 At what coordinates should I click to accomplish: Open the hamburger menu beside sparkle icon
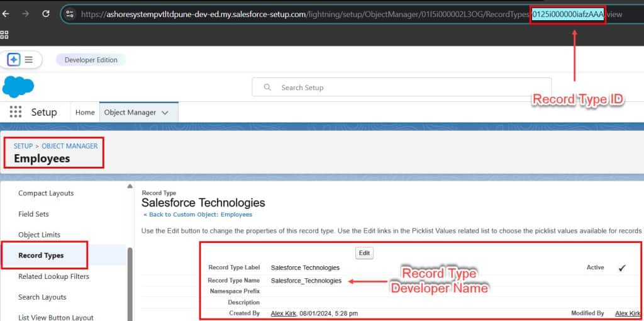pyautogui.click(x=29, y=60)
